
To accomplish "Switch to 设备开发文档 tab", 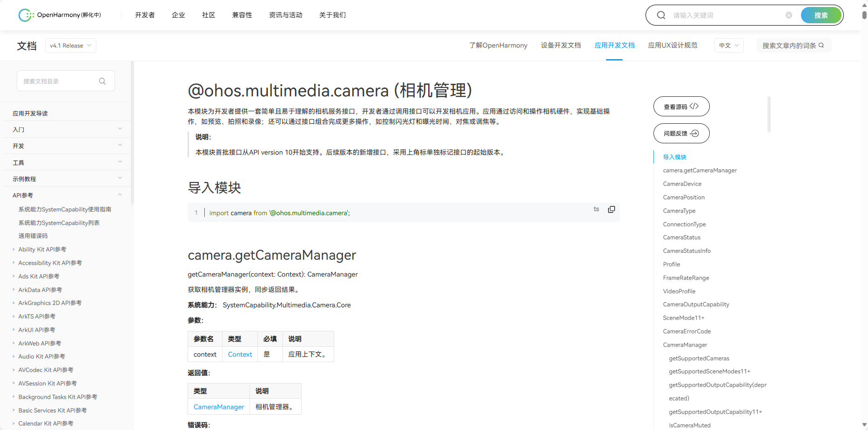I will click(x=561, y=45).
